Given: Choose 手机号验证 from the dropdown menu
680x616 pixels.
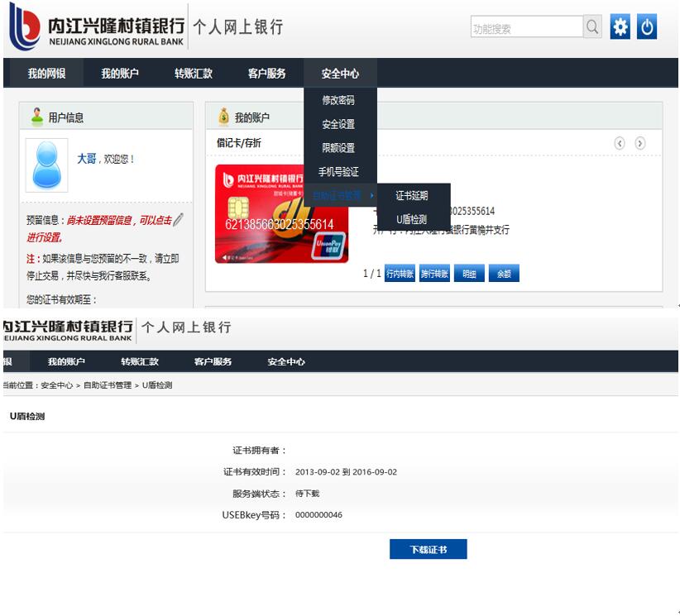Looking at the screenshot, I should tap(338, 172).
